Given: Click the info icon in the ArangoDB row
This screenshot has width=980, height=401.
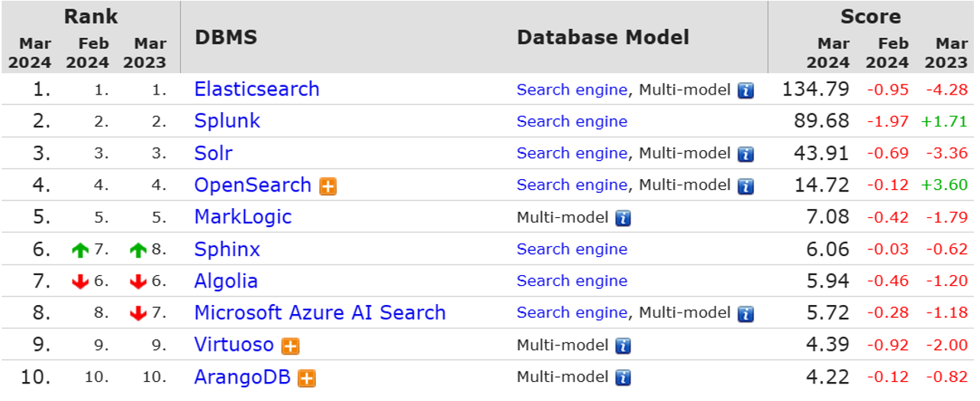Looking at the screenshot, I should click(624, 377).
